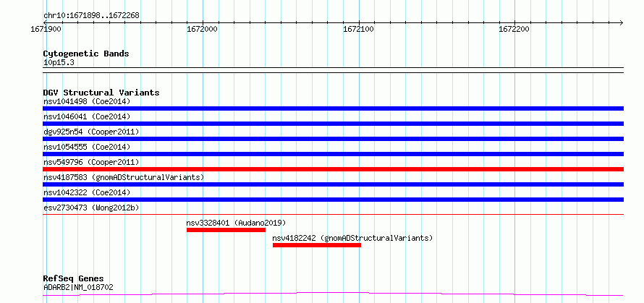This screenshot has width=644, height=303.
Task: Click the 1672000 ruler coordinate
Action: 202,30
